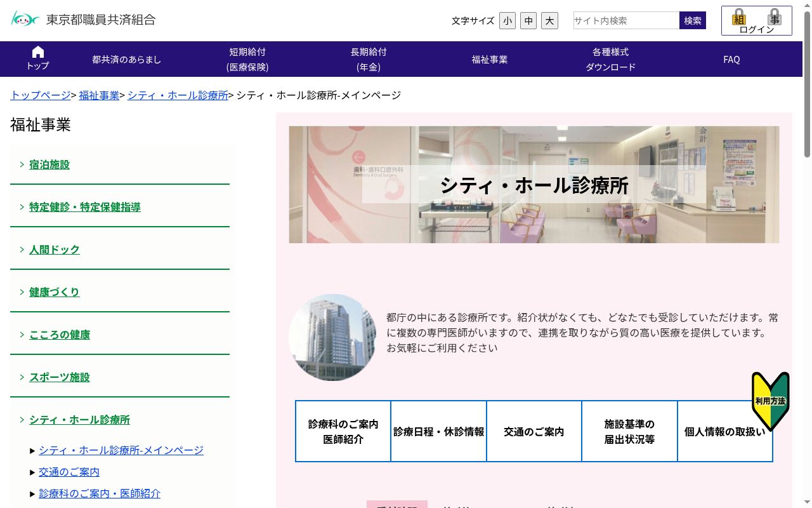Focus the サイト内検索 search field
The width and height of the screenshot is (812, 508).
[x=626, y=20]
